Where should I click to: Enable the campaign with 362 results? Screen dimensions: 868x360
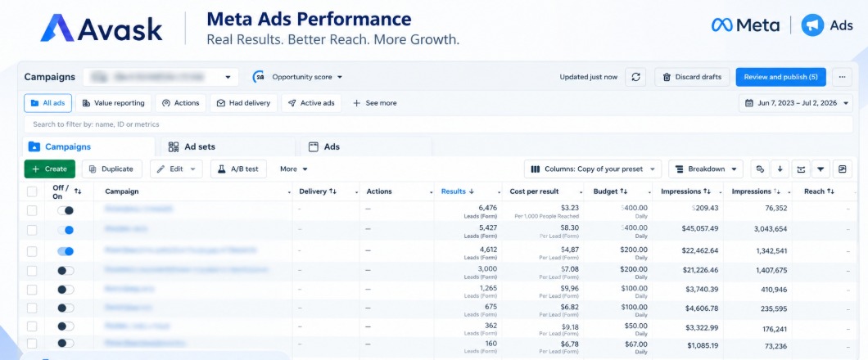click(66, 326)
